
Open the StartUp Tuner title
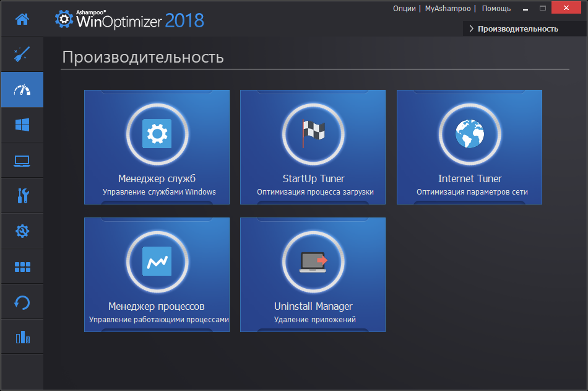pos(314,178)
